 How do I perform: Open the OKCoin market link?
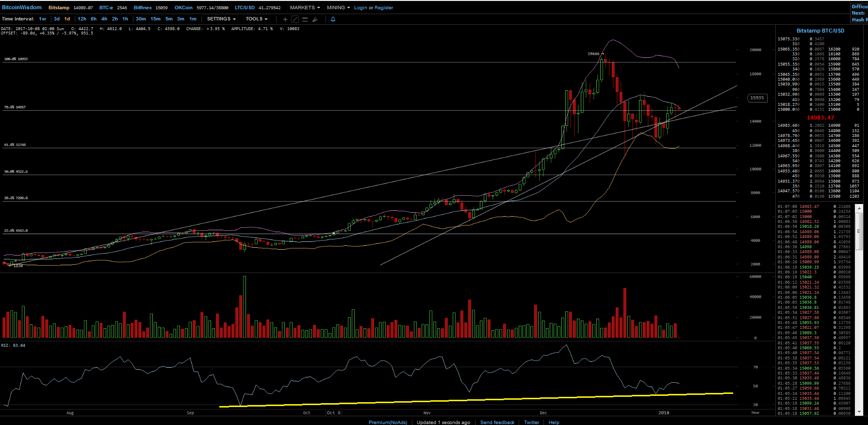point(183,8)
